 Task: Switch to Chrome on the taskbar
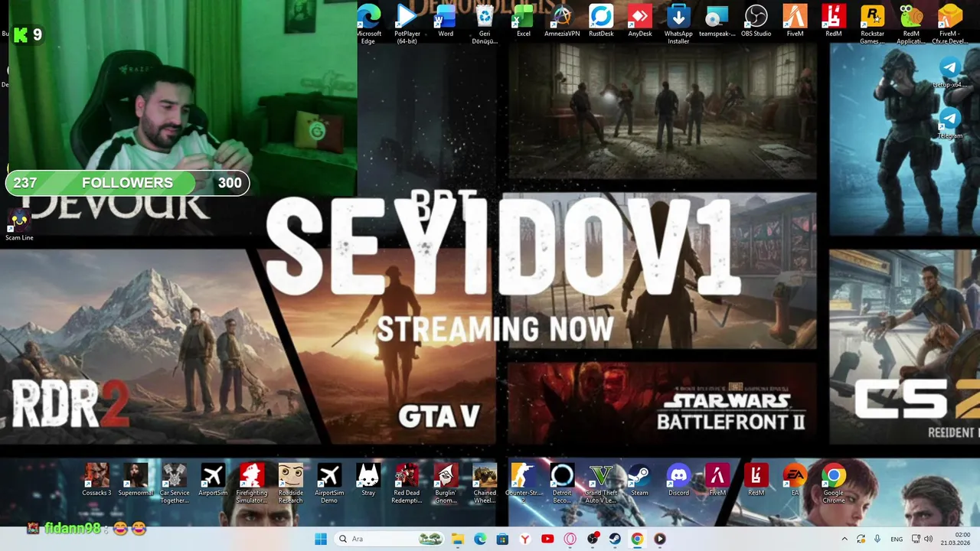point(637,539)
